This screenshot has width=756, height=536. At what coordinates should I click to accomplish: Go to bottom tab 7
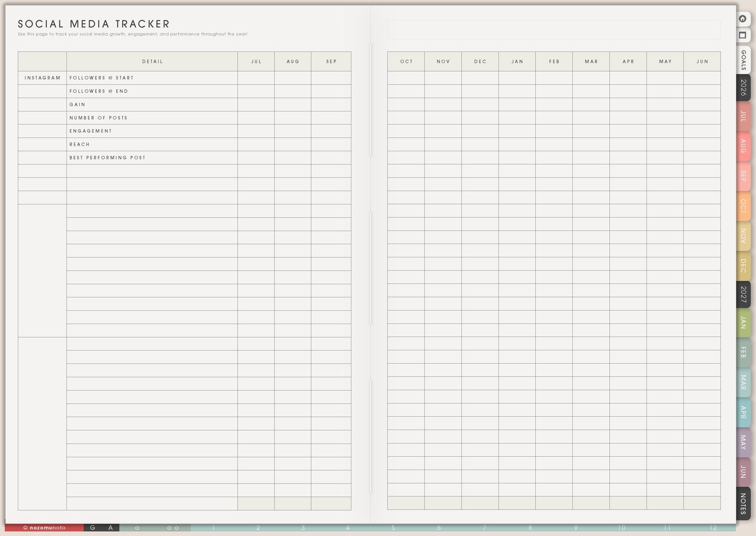click(484, 527)
